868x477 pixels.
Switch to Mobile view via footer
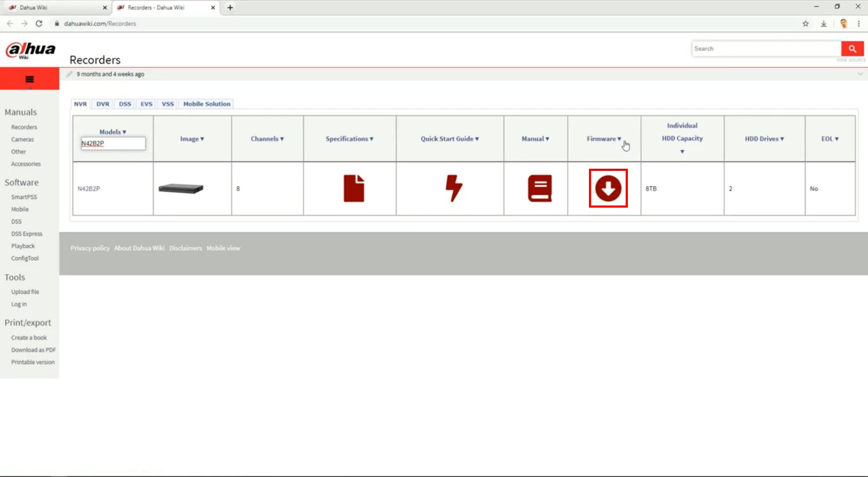coord(223,248)
